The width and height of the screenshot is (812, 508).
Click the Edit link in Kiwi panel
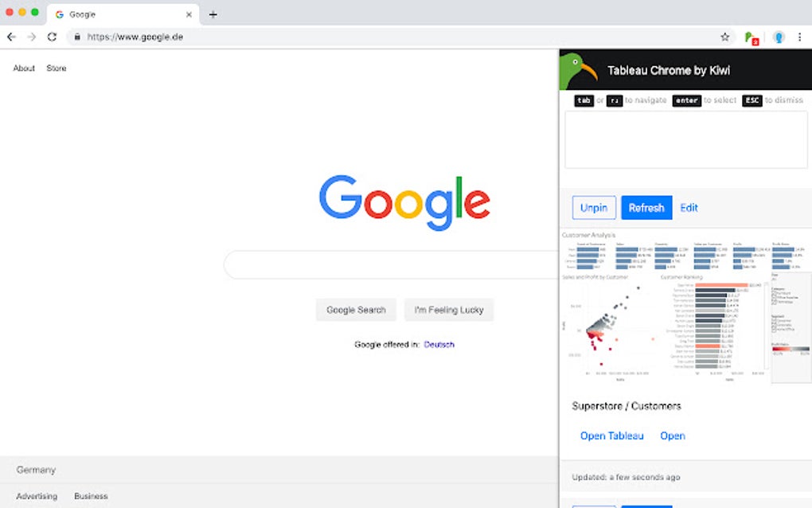689,208
